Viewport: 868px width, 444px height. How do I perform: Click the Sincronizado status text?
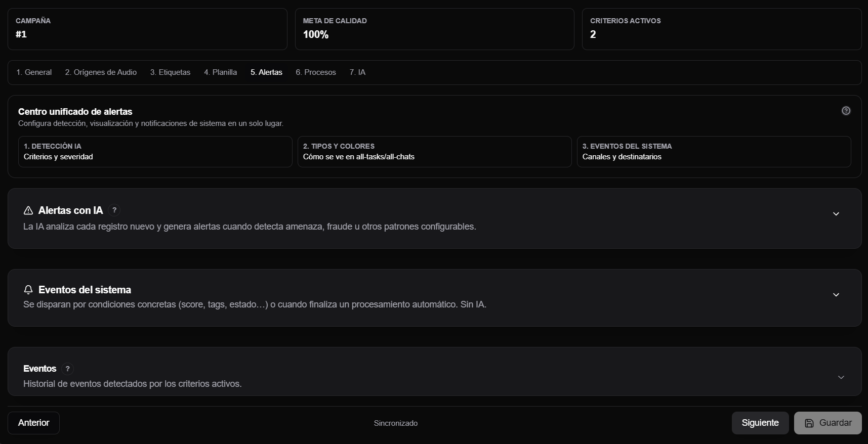[x=396, y=423]
